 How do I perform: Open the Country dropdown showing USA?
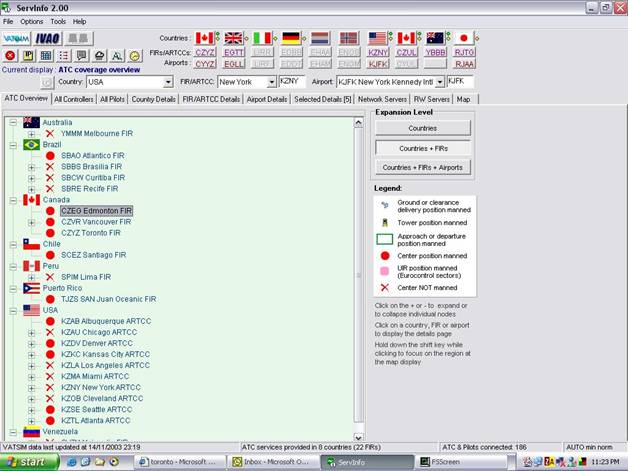[x=167, y=82]
